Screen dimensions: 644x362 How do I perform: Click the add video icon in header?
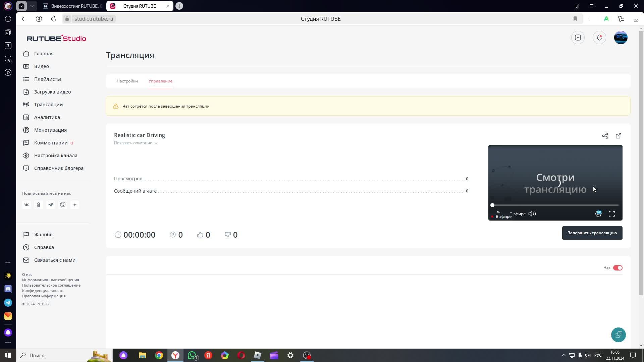pos(578,38)
